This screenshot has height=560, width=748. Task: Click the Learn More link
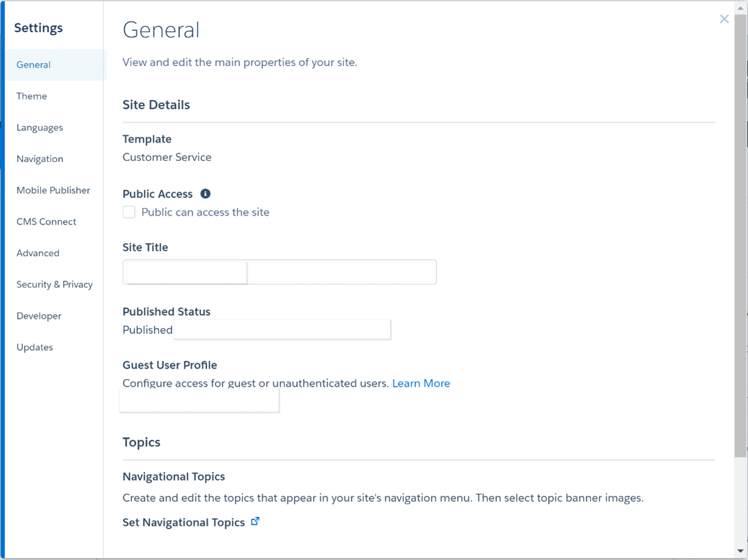pyautogui.click(x=421, y=383)
